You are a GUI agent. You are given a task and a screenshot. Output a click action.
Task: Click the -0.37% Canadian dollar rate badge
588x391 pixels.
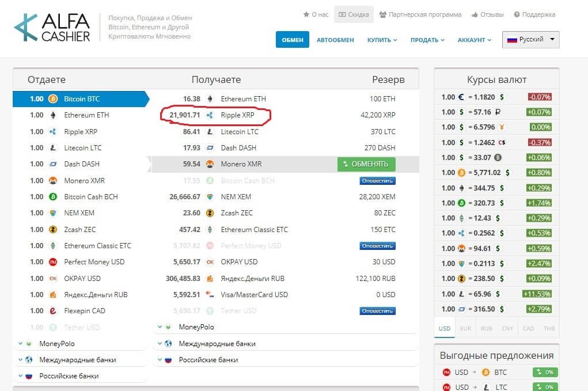coord(540,142)
